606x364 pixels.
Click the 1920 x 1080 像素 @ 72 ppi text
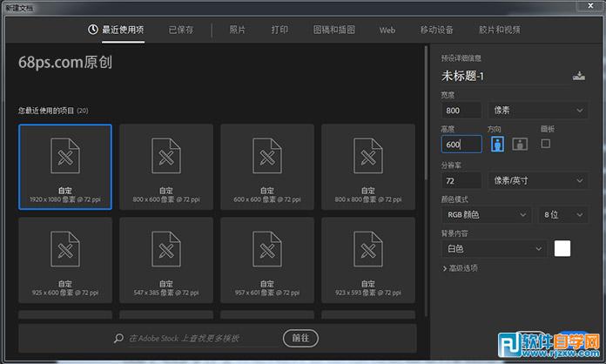(65, 199)
